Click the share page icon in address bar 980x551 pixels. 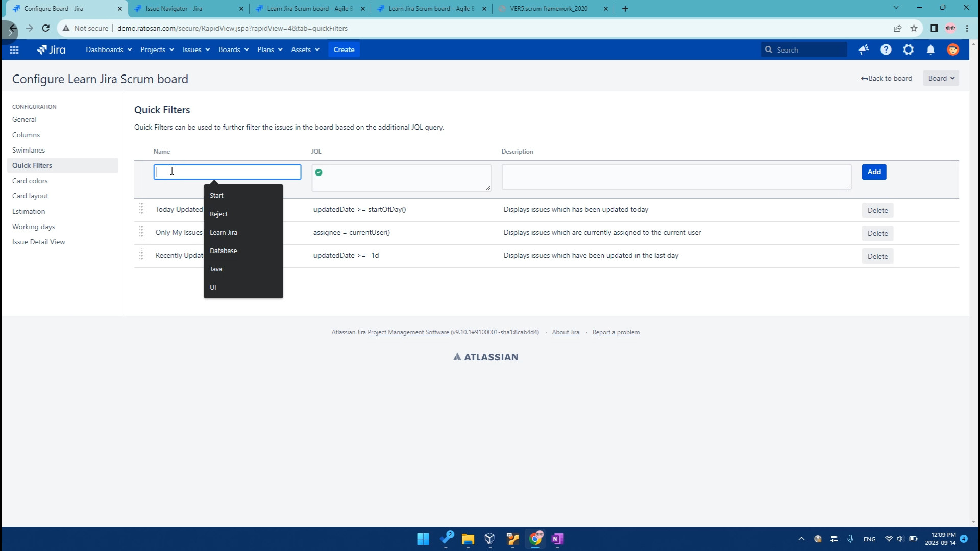tap(897, 28)
